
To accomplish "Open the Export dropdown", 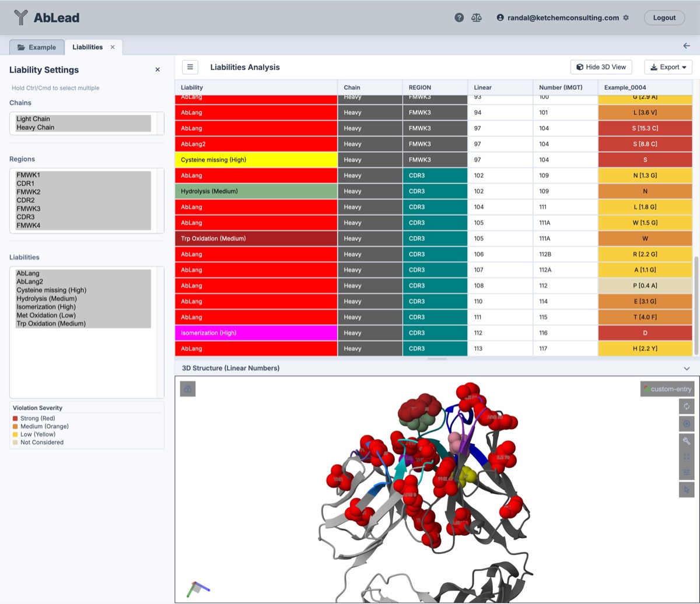I will click(668, 67).
